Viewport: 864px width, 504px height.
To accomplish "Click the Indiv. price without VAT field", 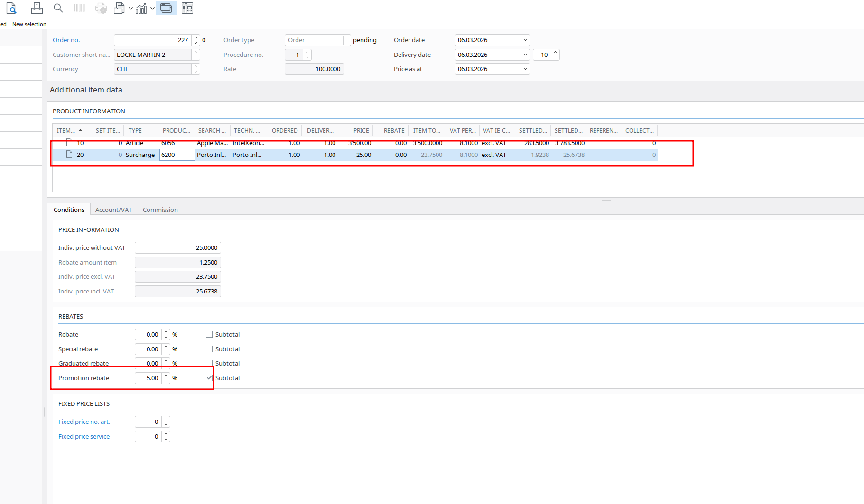I will 177,247.
